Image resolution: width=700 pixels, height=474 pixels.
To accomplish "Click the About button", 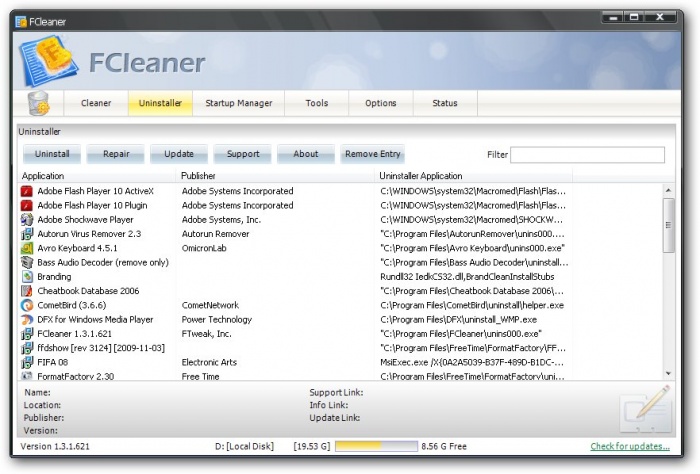I will coord(306,154).
